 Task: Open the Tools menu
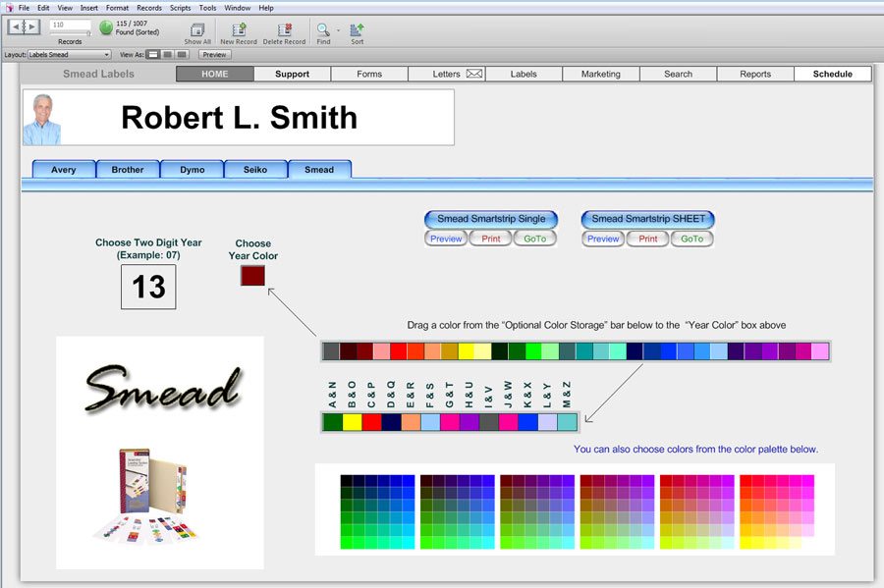coord(207,8)
